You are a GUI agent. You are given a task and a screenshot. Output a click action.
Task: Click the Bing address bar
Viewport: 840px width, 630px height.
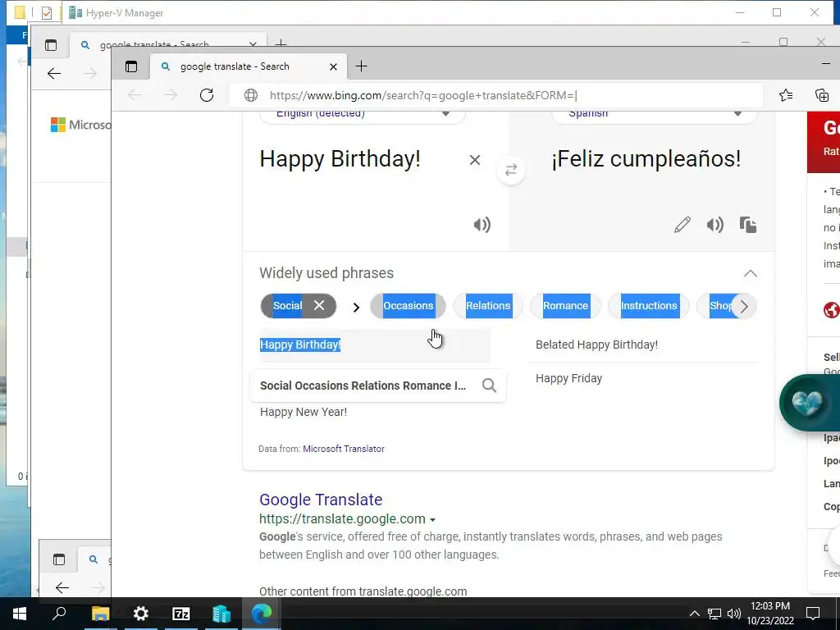pyautogui.click(x=495, y=95)
